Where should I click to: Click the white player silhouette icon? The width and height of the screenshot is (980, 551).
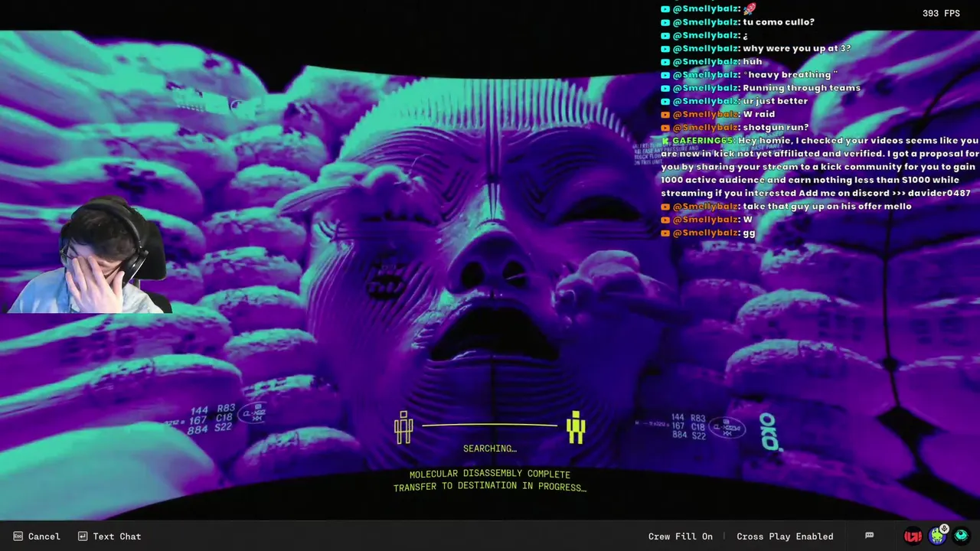(403, 427)
